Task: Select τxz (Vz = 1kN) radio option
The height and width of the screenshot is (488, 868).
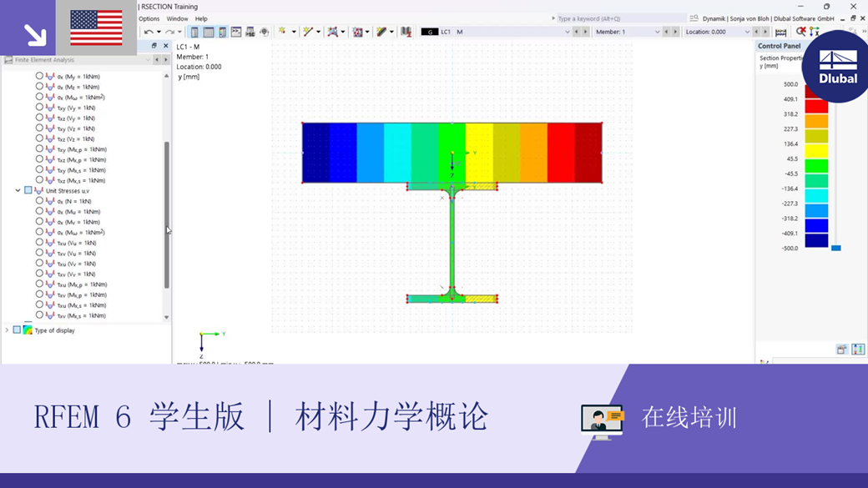Action: coord(39,138)
